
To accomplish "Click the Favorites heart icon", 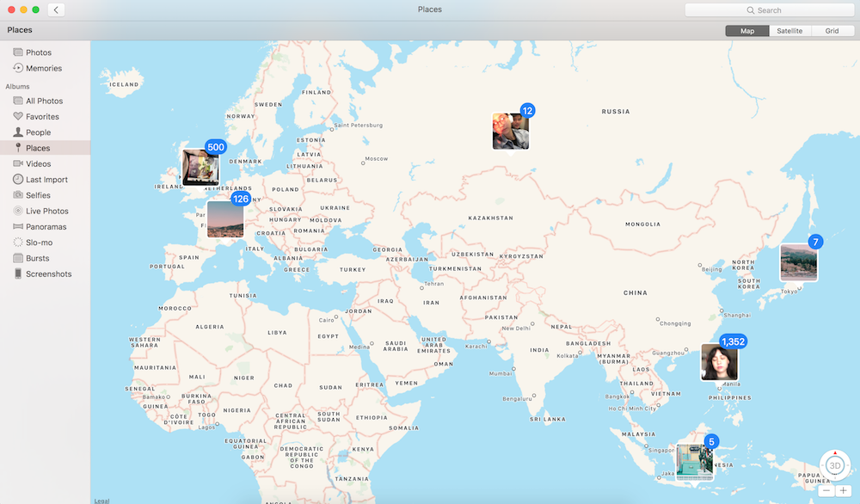I will tap(18, 116).
